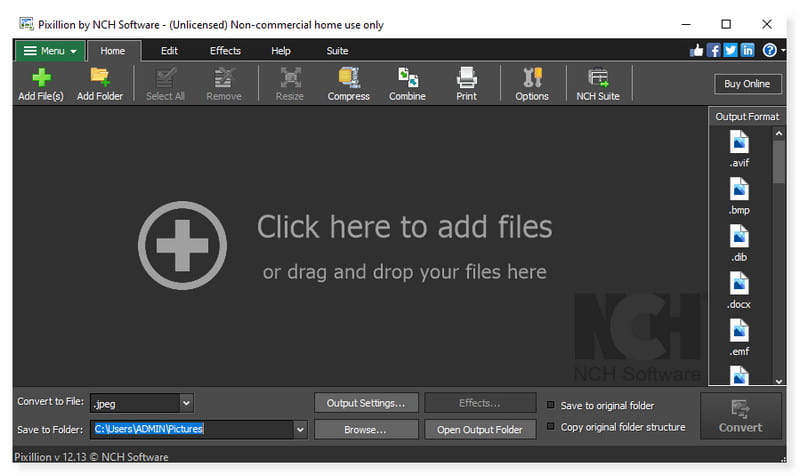Switch to the Effects tab
Image resolution: width=800 pixels, height=476 pixels.
[225, 50]
